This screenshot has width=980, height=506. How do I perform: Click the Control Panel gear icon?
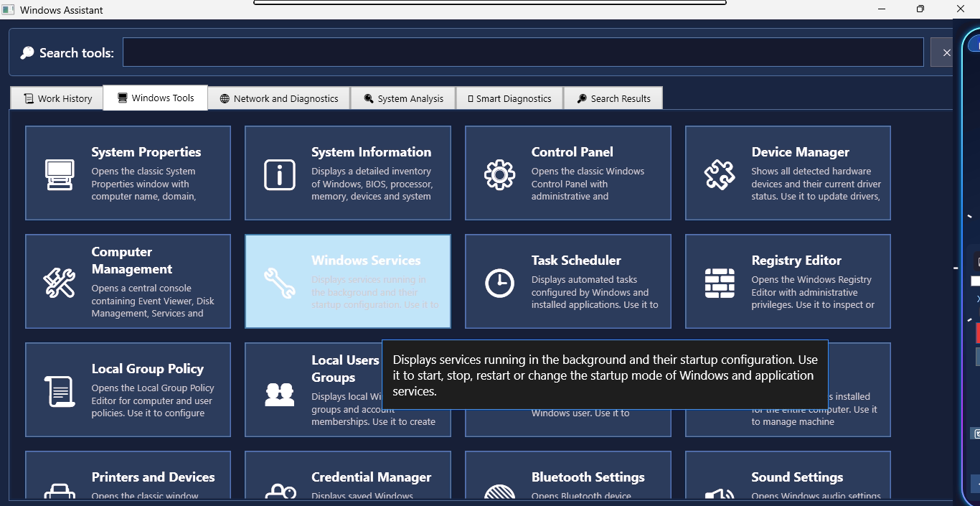coord(499,174)
